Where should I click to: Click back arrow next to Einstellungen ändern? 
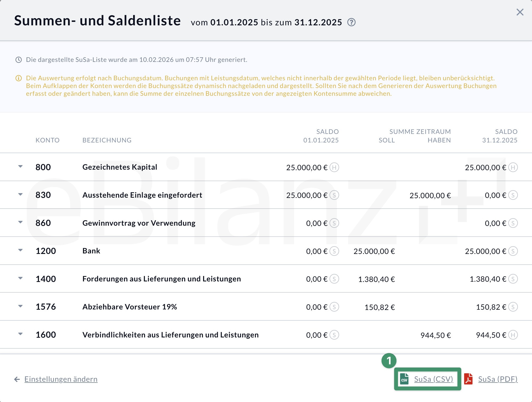(x=17, y=379)
